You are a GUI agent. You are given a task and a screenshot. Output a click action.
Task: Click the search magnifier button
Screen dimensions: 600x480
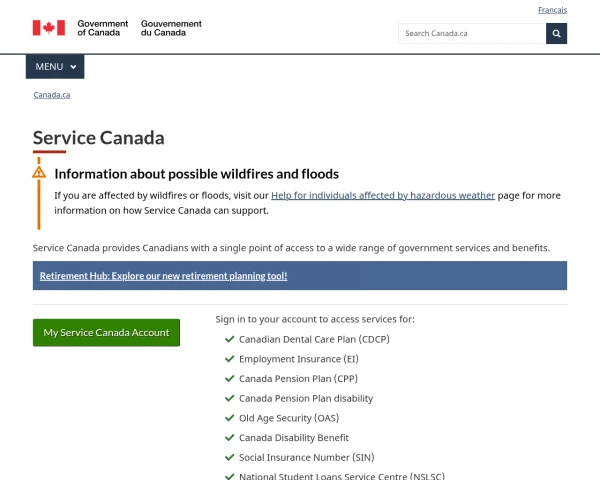[x=556, y=34]
